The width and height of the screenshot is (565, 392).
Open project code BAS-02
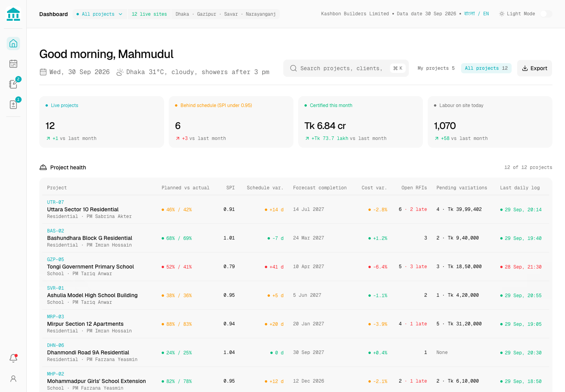tap(55, 231)
